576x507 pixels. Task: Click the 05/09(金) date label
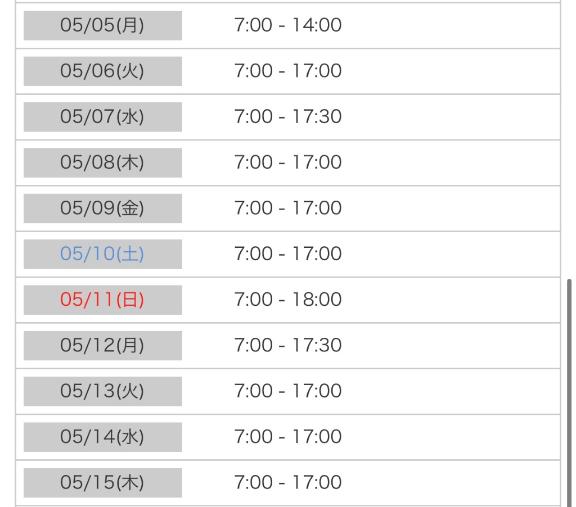tap(102, 208)
